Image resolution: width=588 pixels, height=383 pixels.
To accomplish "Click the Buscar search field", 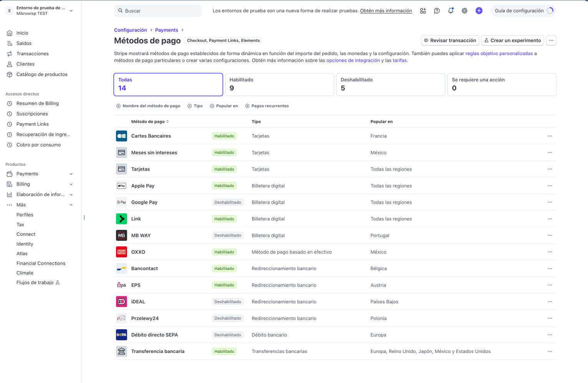I will coord(158,11).
